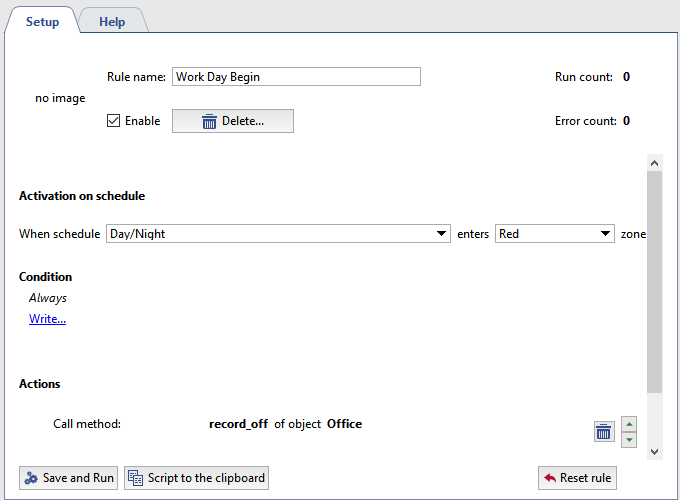Screen dimensions: 680x500
Task: Copy script to the clipboard
Action: click(196, 478)
